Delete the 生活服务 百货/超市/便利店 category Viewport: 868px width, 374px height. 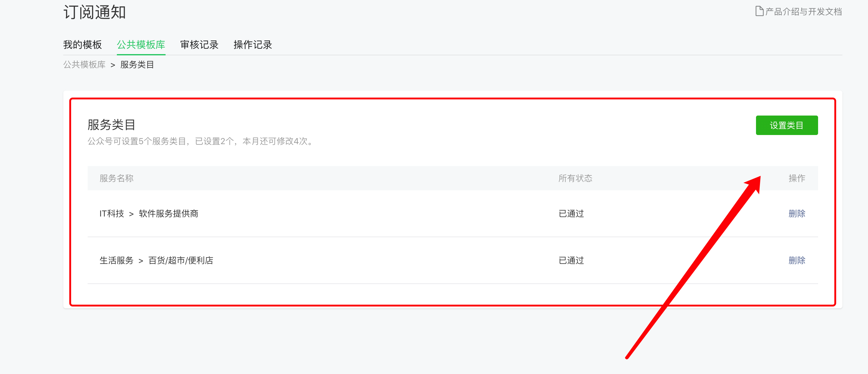pyautogui.click(x=797, y=260)
